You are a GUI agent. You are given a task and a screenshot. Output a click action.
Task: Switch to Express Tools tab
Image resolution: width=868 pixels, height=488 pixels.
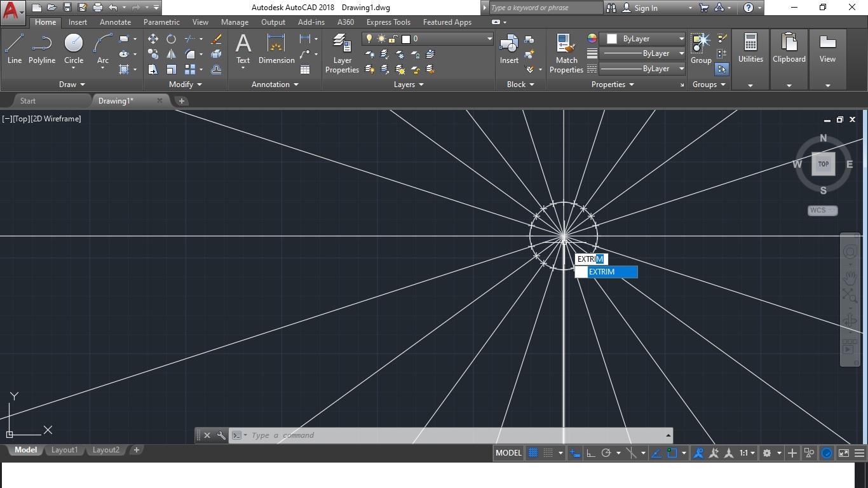(x=388, y=22)
